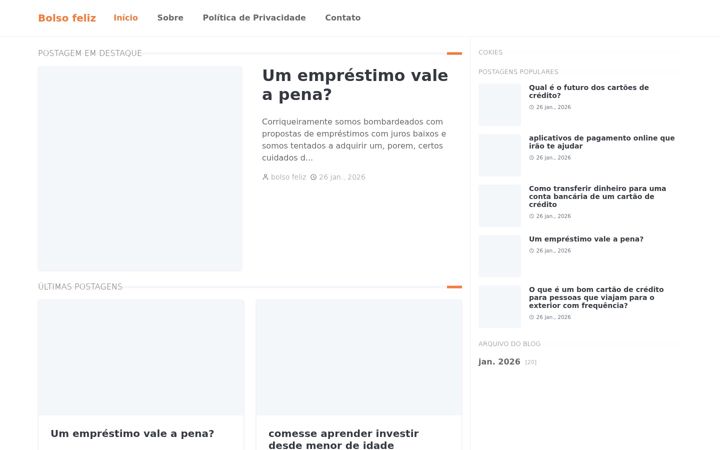720x450 pixels.
Task: Open the Bolso feliz site logo
Action: coord(67,18)
